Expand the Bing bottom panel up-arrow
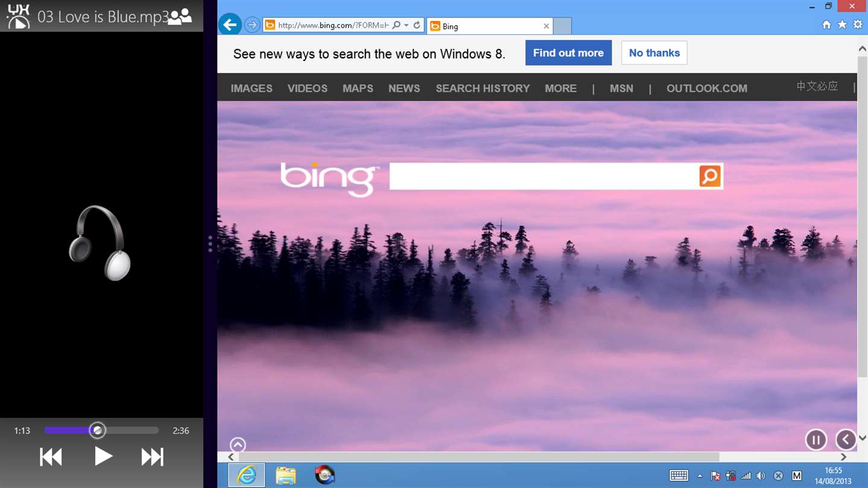Screen dimensions: 868x488 [x=237, y=445]
